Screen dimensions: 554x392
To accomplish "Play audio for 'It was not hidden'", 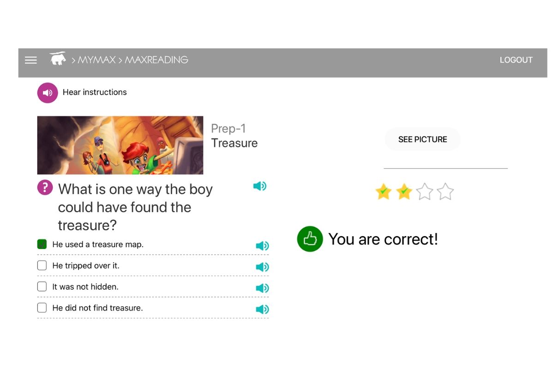I will click(x=262, y=288).
